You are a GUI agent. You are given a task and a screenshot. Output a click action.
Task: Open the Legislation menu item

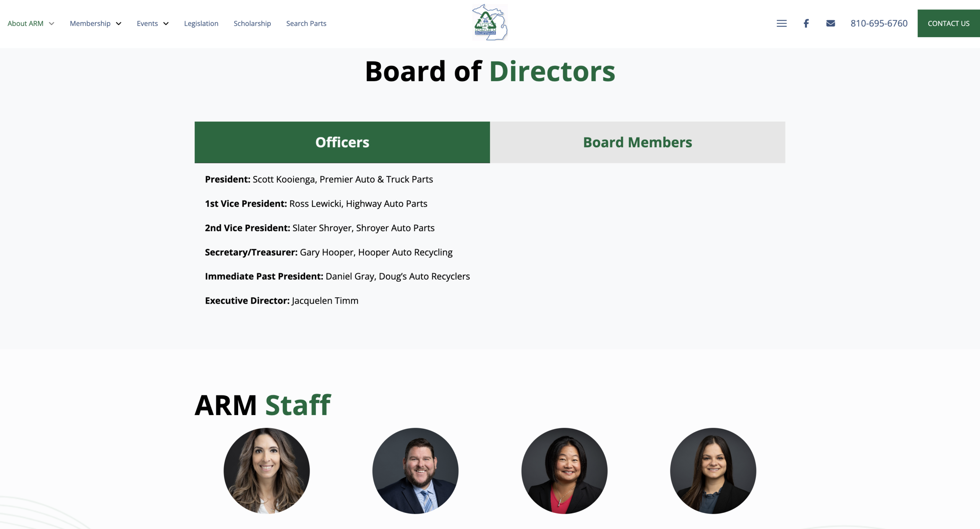[x=201, y=24]
